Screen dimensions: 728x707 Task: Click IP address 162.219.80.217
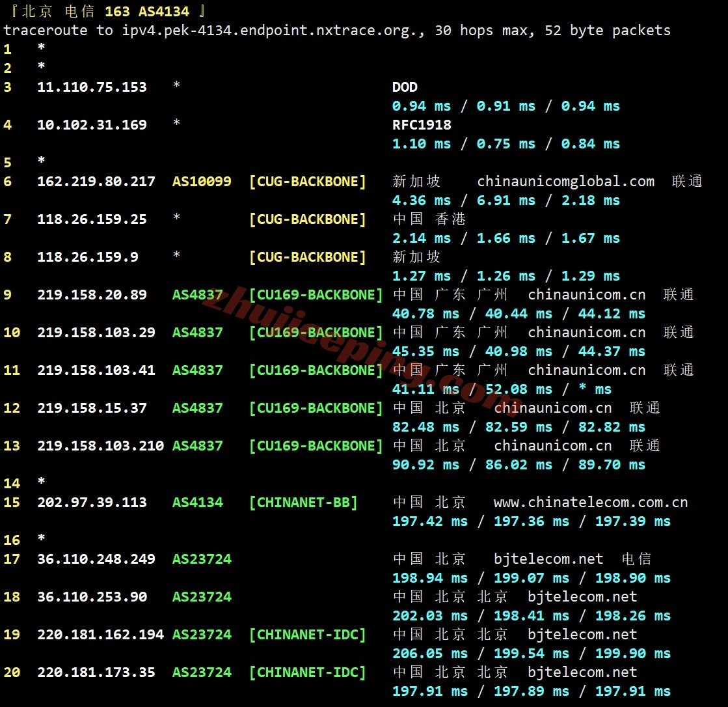96,182
